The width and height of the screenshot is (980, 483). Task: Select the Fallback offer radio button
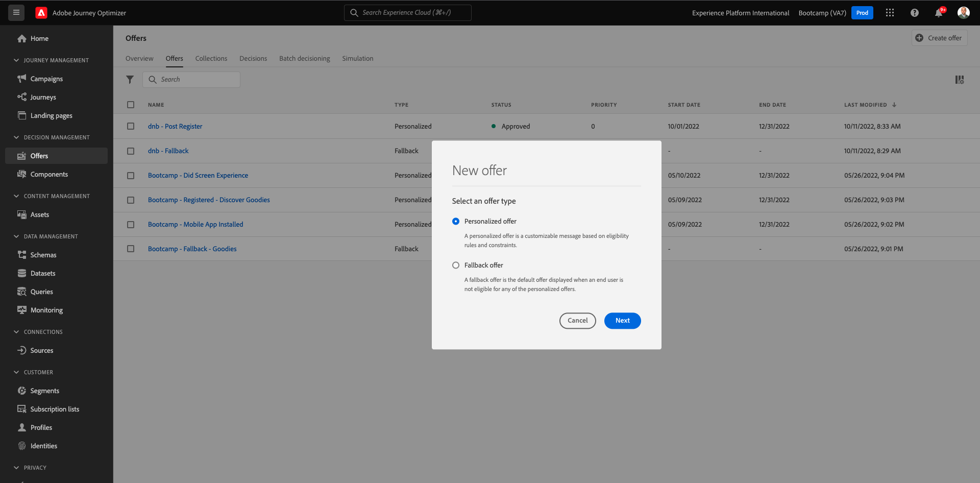tap(456, 265)
